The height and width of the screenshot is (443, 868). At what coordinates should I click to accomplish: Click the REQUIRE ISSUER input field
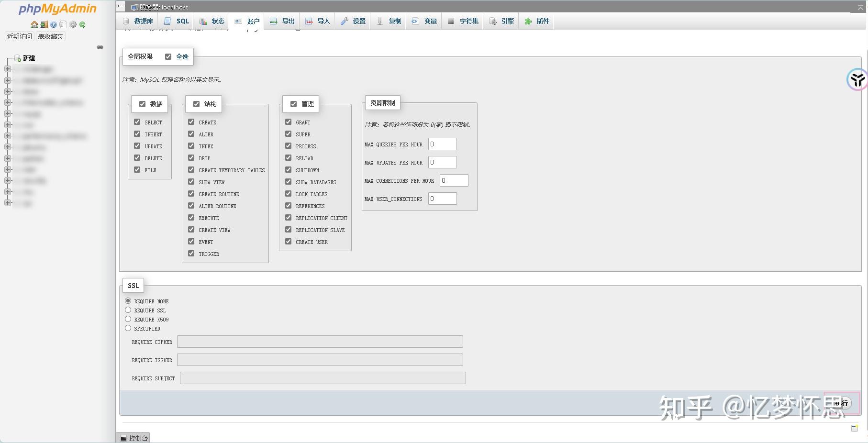[x=320, y=360]
